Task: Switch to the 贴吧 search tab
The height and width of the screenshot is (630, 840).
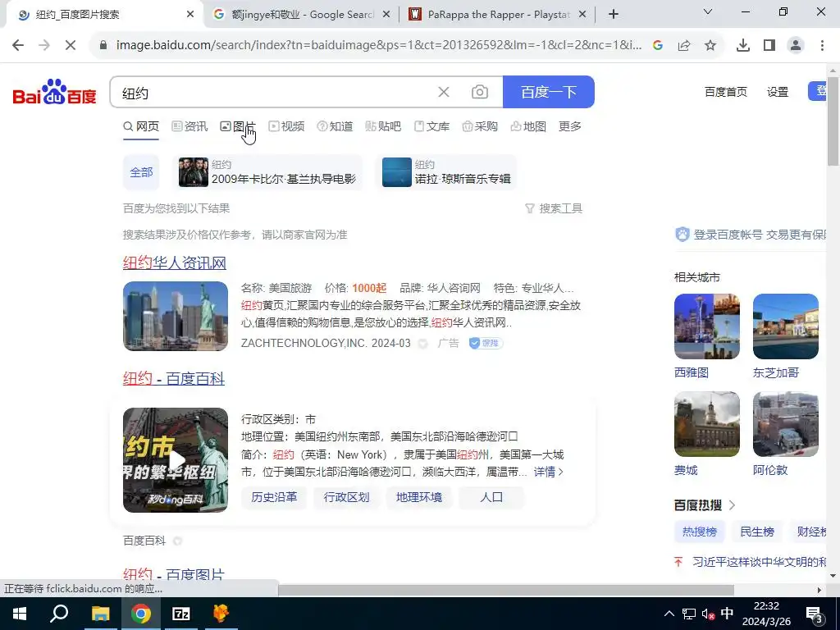Action: click(x=383, y=126)
